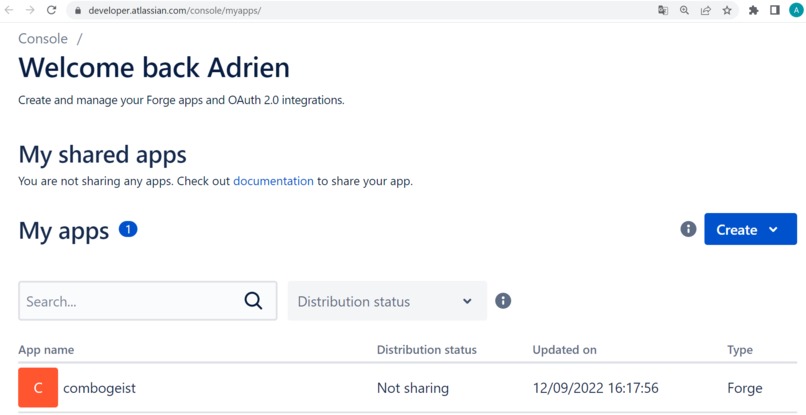
Task: Open browser extensions puzzle icon
Action: click(x=754, y=10)
